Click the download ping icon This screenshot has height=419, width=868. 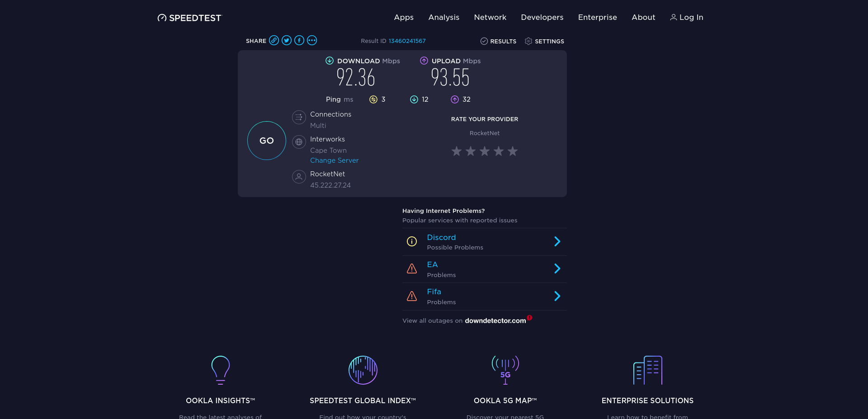(x=414, y=99)
